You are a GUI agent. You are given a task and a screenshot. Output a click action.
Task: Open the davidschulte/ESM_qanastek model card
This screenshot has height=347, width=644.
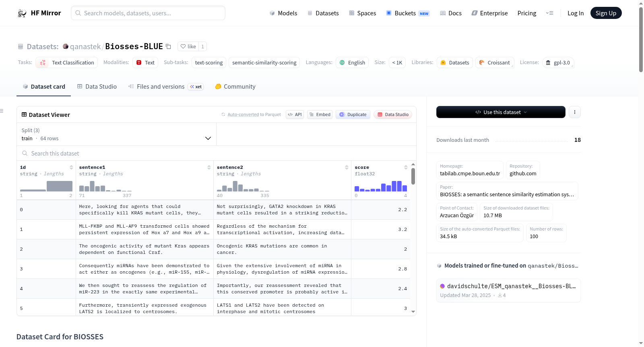[508, 290]
